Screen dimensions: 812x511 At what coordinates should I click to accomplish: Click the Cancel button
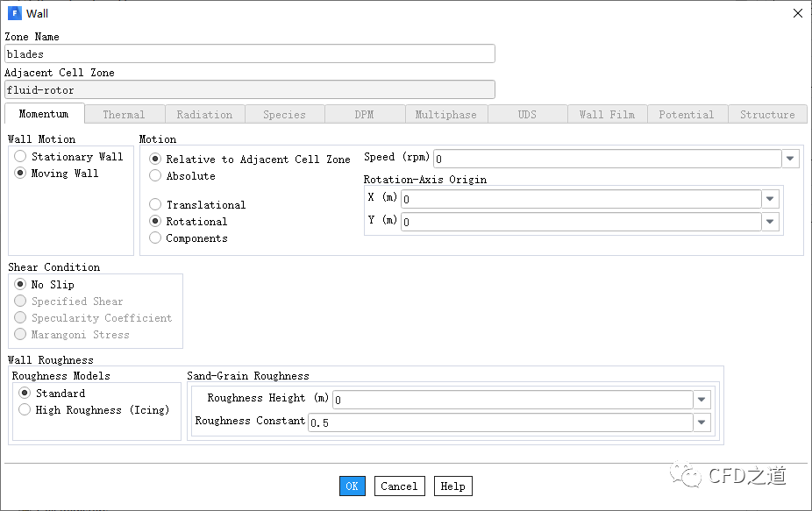[x=399, y=486]
